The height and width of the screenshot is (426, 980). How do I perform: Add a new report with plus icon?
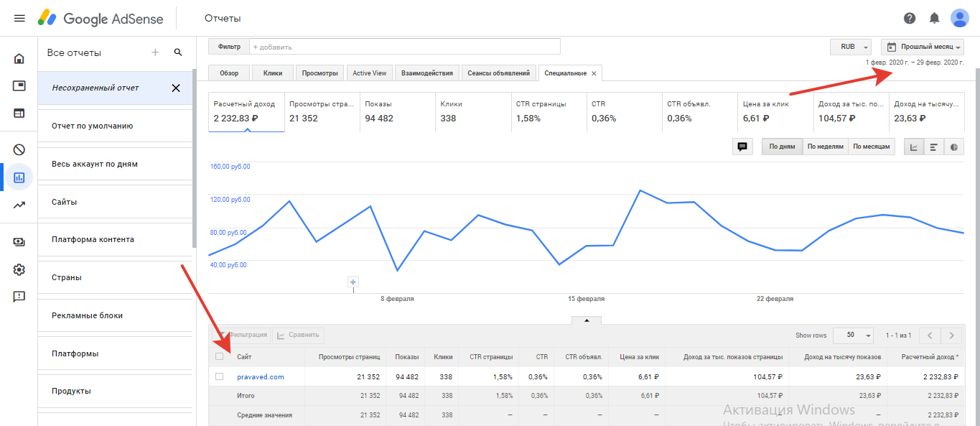click(x=155, y=52)
